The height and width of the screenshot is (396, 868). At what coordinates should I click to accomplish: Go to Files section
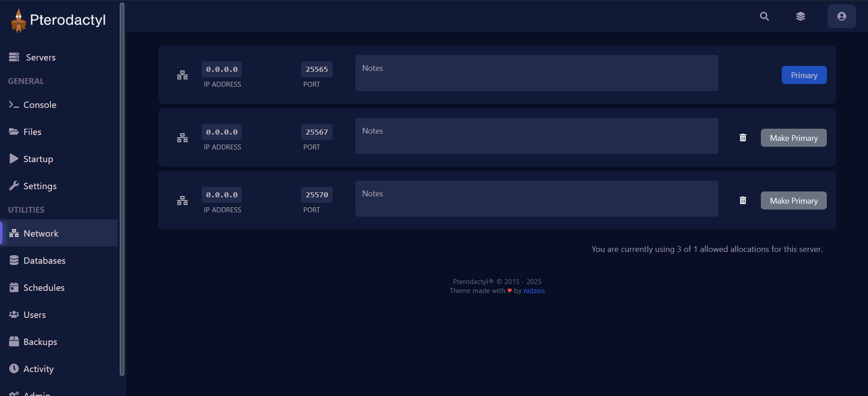(x=32, y=132)
